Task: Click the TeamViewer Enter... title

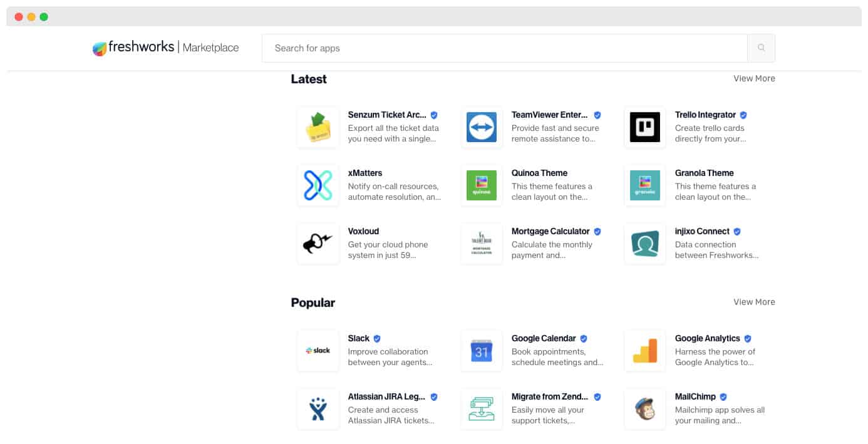Action: click(x=550, y=115)
